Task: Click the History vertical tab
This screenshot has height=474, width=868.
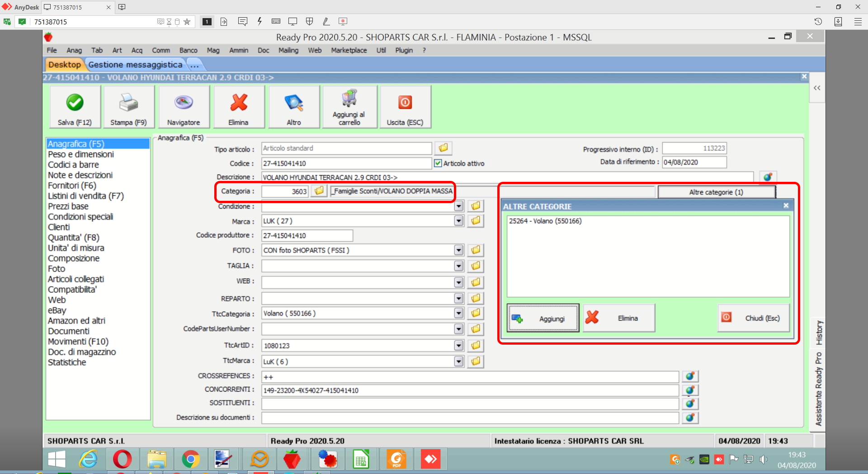Action: click(x=819, y=333)
